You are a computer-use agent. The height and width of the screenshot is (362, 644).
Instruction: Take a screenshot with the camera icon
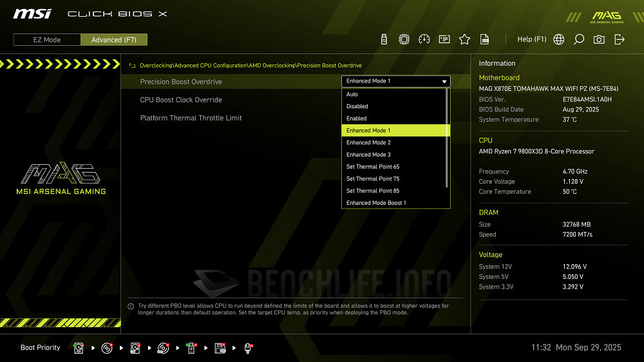(x=599, y=39)
